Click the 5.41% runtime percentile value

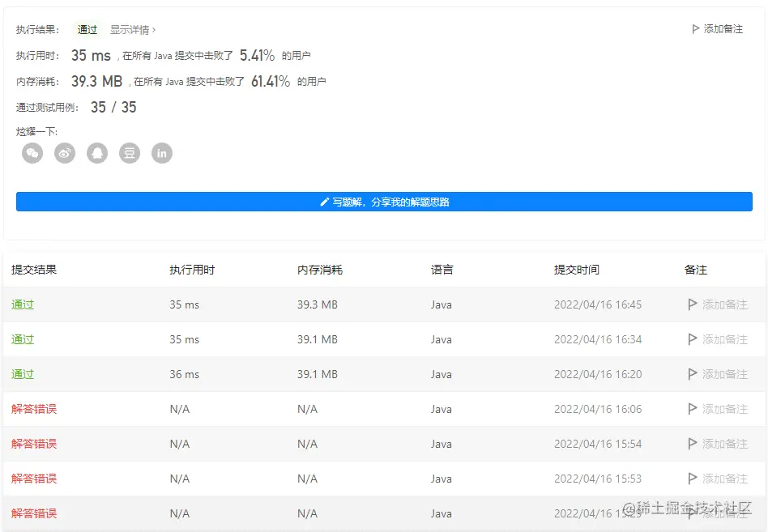pos(257,55)
